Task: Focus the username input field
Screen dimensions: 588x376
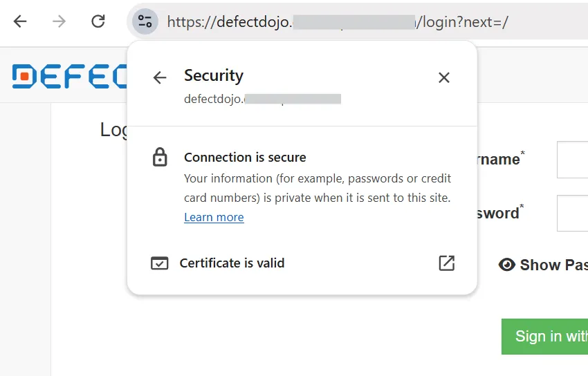Action: point(572,160)
